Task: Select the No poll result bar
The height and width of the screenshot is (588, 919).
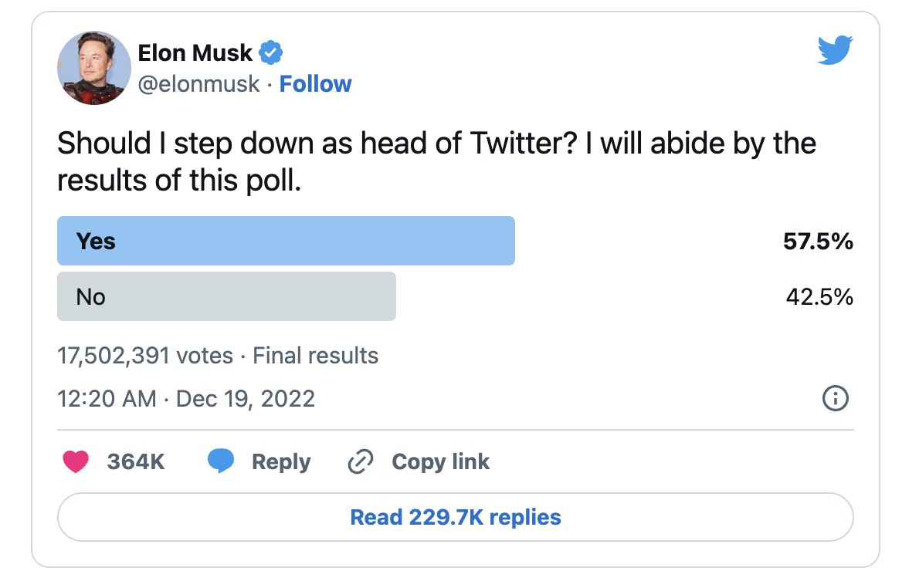Action: click(x=226, y=296)
